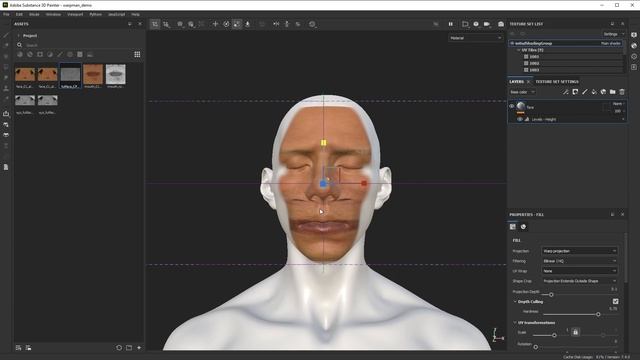Click the new folder icon at Assets bottom
Screen dimensions: 640x360
(x=129, y=348)
